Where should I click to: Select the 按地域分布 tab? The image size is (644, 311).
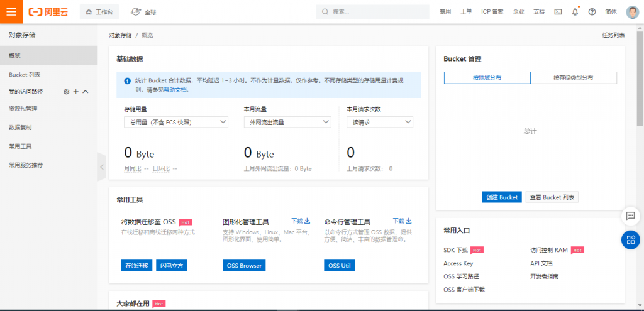coord(487,77)
